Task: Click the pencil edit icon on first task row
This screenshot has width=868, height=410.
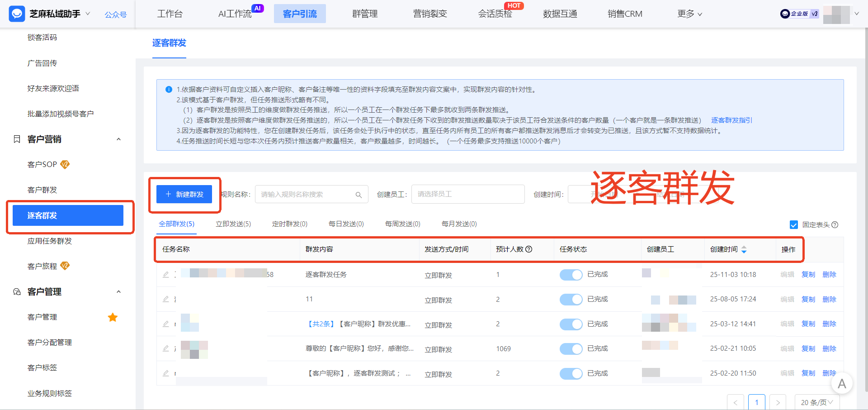Action: tap(165, 274)
